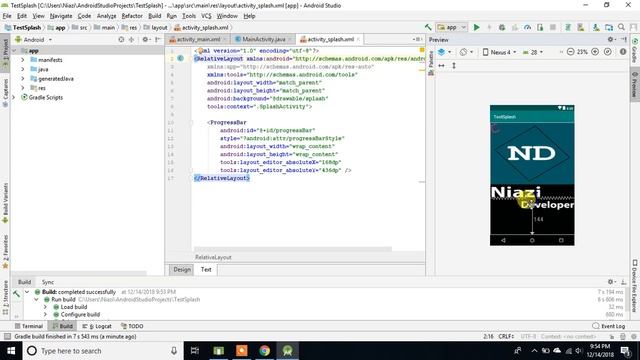
Task: Open the Logcat tool window
Action: pos(97,326)
